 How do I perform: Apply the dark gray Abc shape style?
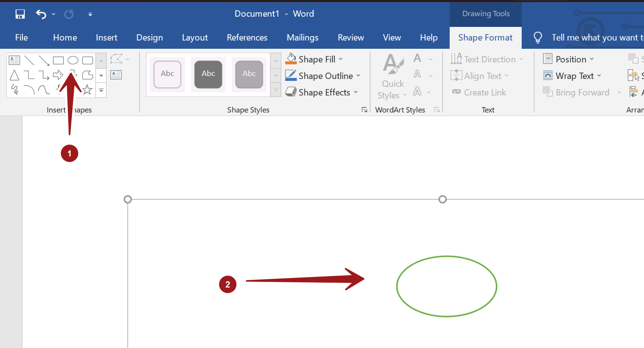click(208, 74)
